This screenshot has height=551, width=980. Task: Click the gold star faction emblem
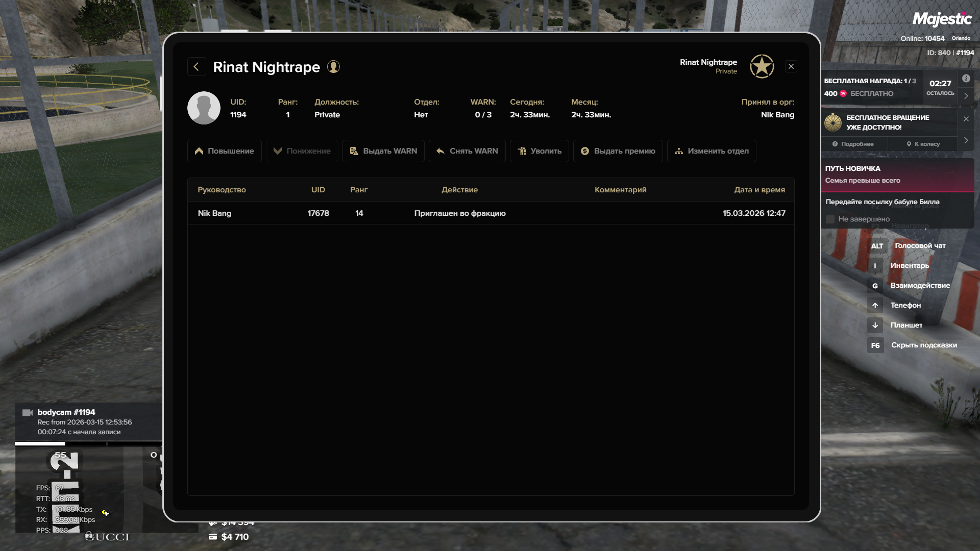click(762, 66)
